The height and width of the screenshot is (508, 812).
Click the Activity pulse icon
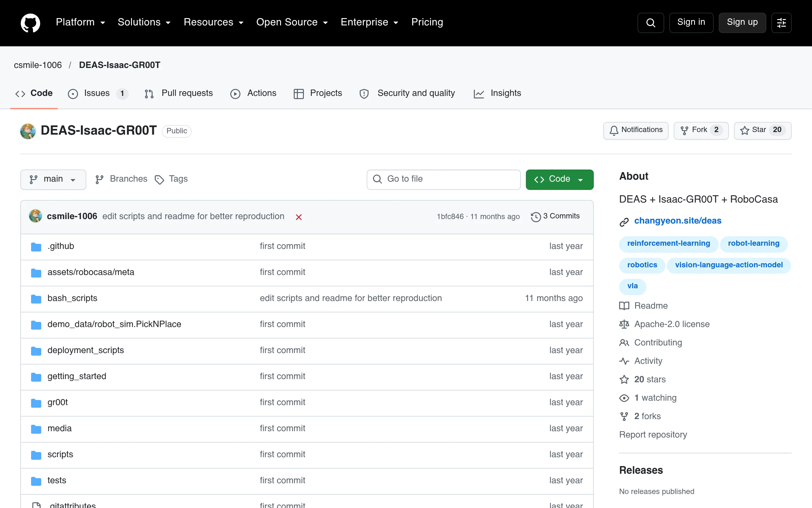pyautogui.click(x=624, y=361)
